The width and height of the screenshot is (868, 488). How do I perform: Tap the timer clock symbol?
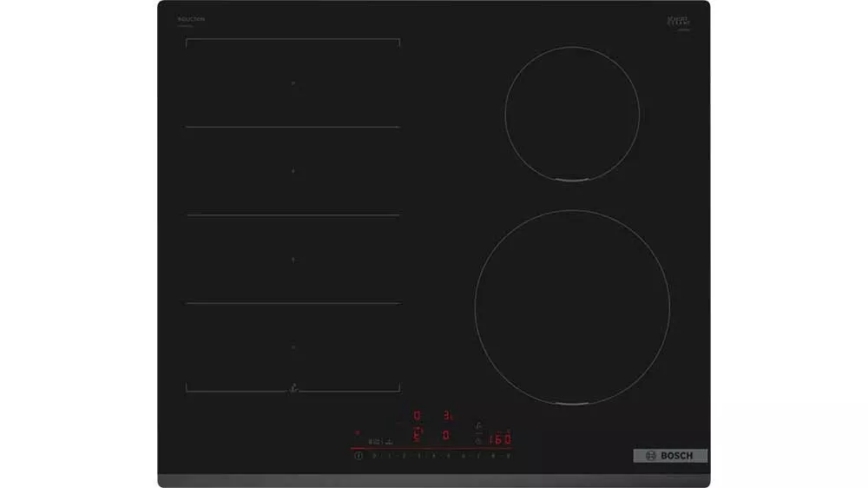pyautogui.click(x=478, y=441)
